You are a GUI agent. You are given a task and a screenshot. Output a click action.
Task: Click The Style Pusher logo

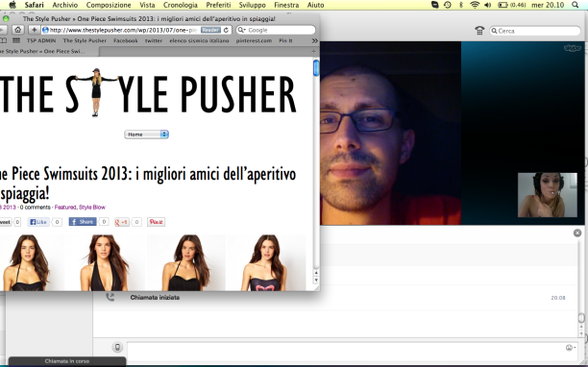[148, 92]
